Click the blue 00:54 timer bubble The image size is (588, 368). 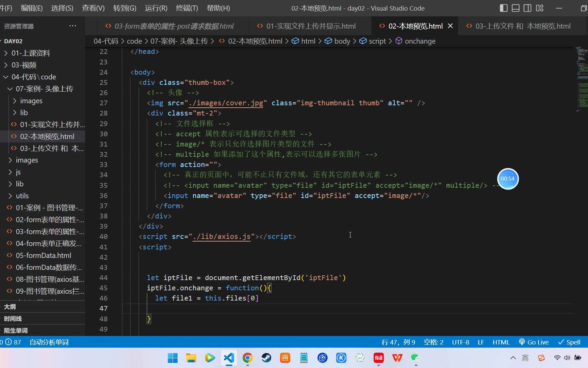[x=508, y=179]
